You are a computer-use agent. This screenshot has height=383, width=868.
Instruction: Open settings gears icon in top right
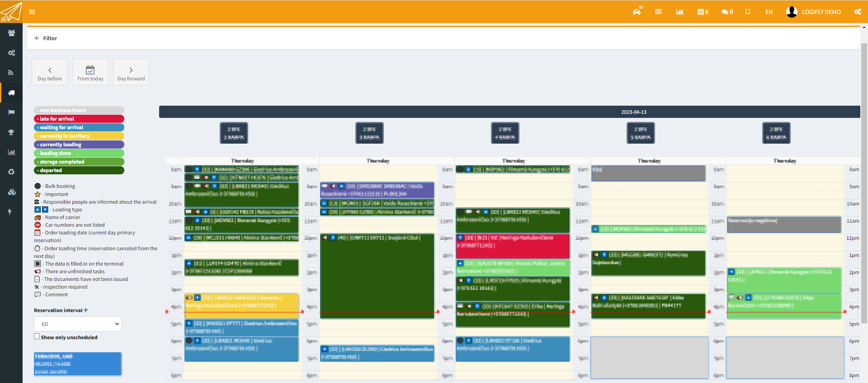click(858, 12)
